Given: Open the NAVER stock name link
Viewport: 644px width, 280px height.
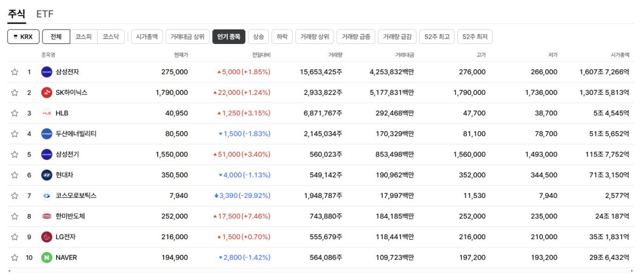Looking at the screenshot, I should click(x=67, y=258).
